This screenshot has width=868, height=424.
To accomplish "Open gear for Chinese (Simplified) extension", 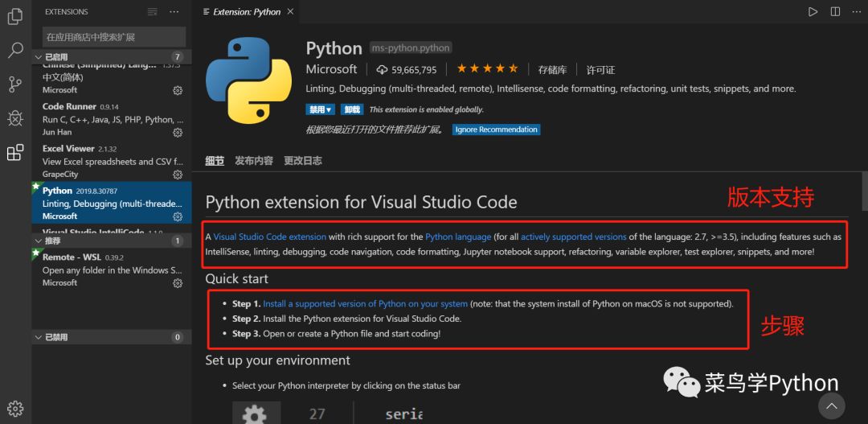I will click(178, 90).
